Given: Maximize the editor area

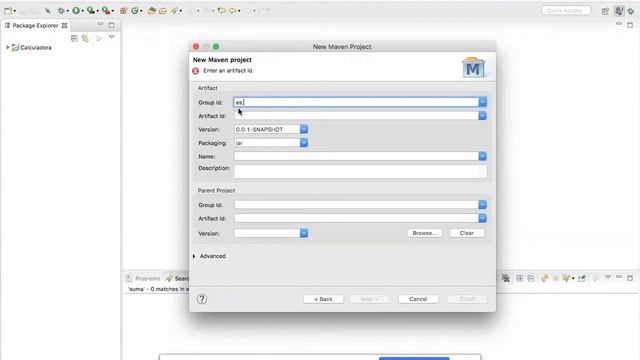Looking at the screenshot, I should pos(630,25).
